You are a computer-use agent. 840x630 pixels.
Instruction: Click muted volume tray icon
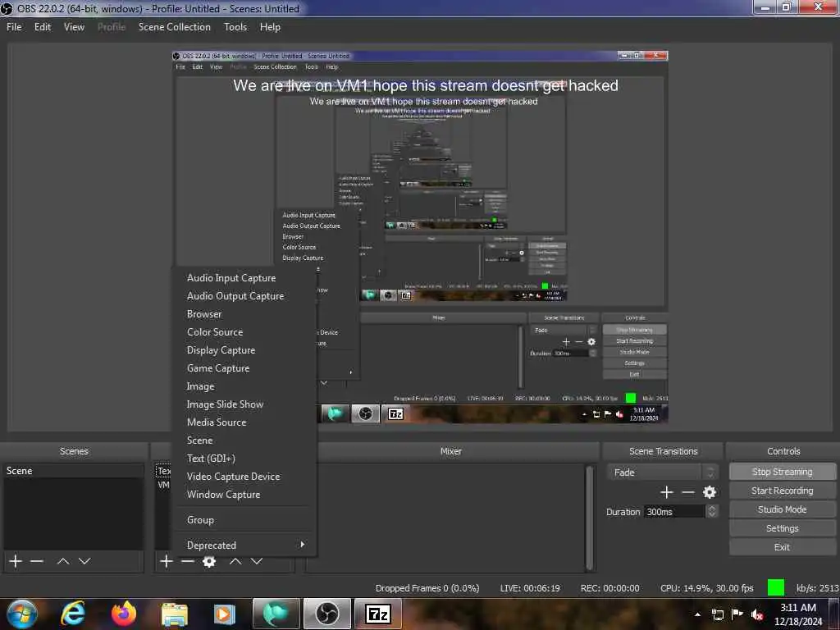click(x=757, y=614)
